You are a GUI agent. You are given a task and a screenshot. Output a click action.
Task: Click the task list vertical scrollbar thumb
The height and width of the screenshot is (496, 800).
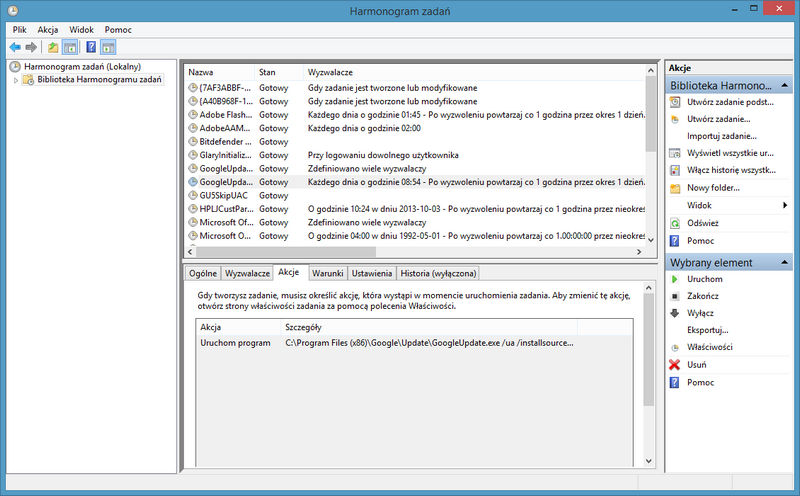651,114
